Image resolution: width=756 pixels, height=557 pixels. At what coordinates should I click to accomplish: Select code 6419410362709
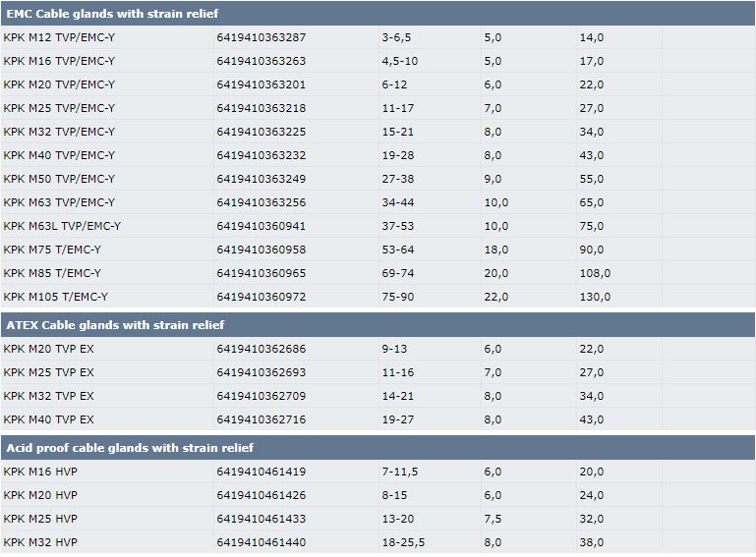click(x=262, y=397)
